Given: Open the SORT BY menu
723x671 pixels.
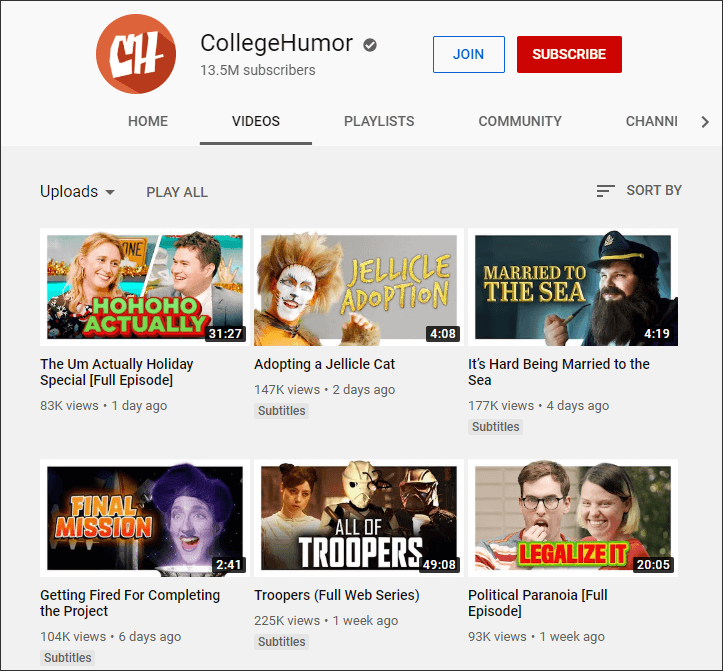Looking at the screenshot, I should 639,190.
